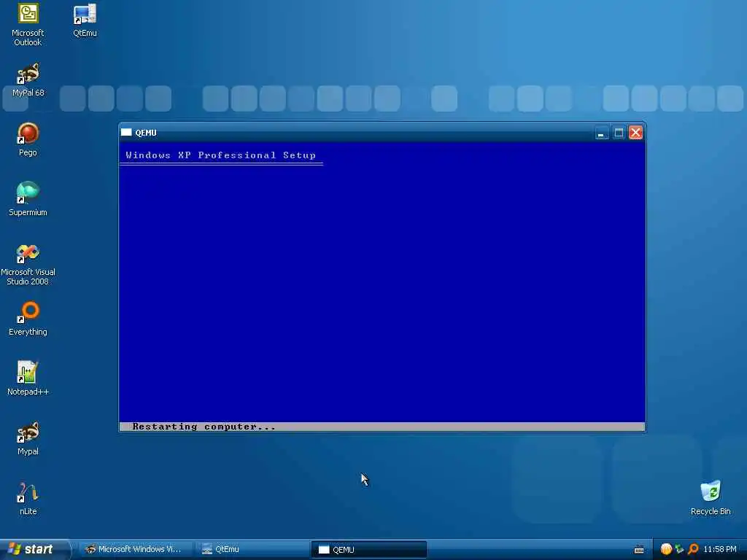The height and width of the screenshot is (560, 747).
Task: Select the Notepad++ desktop shortcut
Action: [28, 378]
